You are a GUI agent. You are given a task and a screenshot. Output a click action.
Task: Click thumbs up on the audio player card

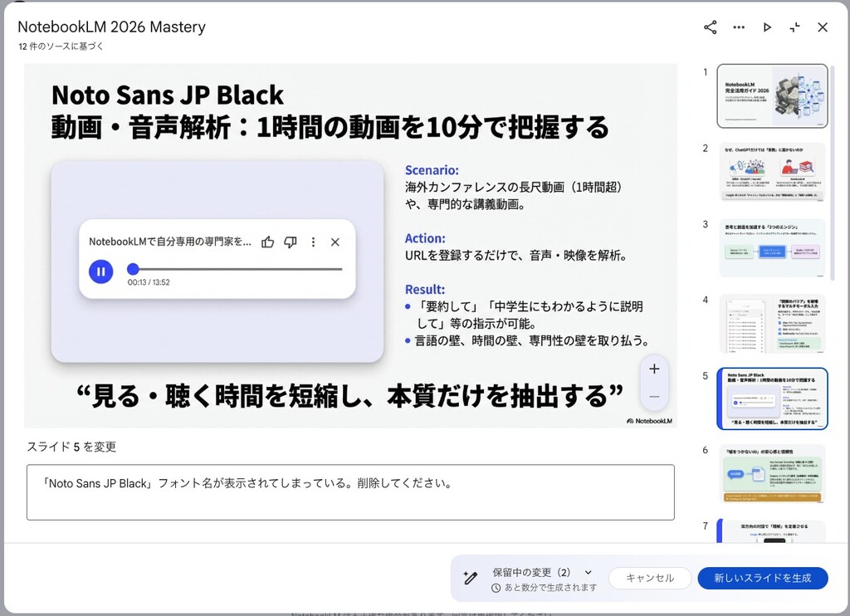click(x=268, y=242)
